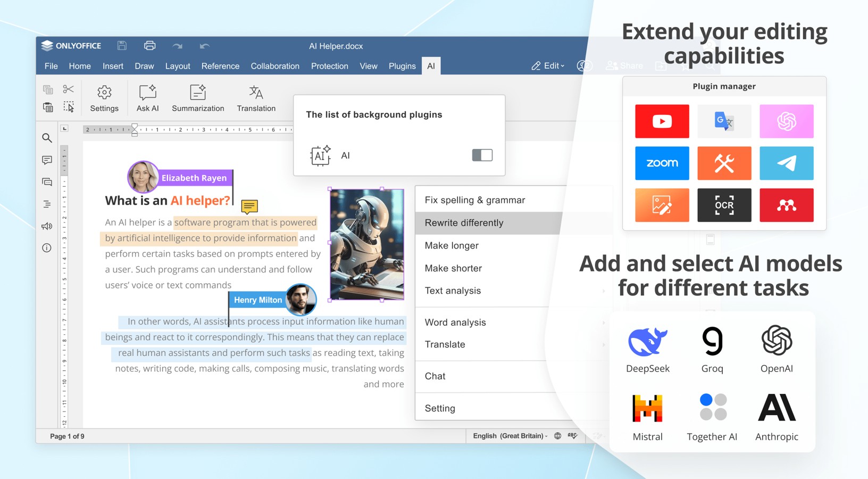Click the Paste icon in the toolbar

click(x=48, y=107)
